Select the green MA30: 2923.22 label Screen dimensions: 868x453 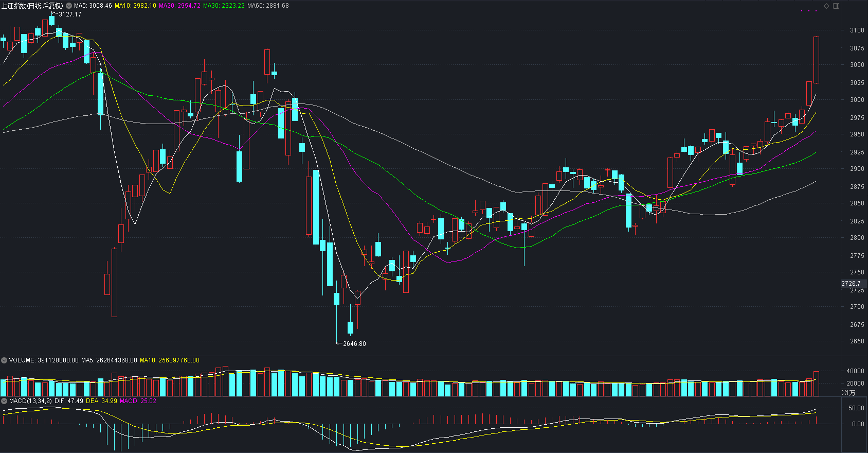224,6
